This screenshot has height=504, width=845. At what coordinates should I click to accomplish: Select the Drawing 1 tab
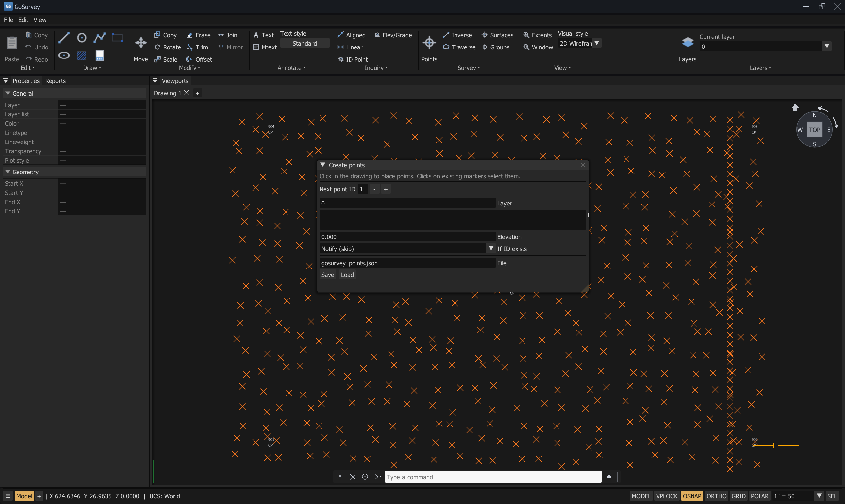tap(167, 93)
